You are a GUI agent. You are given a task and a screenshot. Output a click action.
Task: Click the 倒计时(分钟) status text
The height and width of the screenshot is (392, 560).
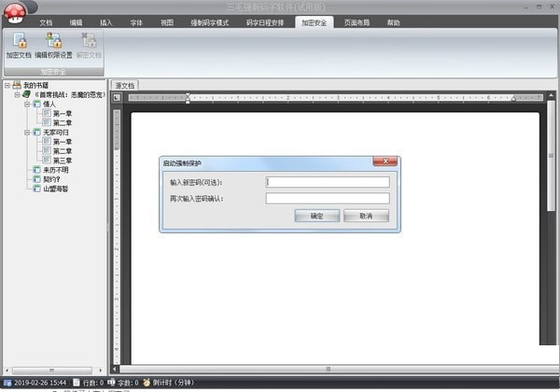[x=174, y=383]
